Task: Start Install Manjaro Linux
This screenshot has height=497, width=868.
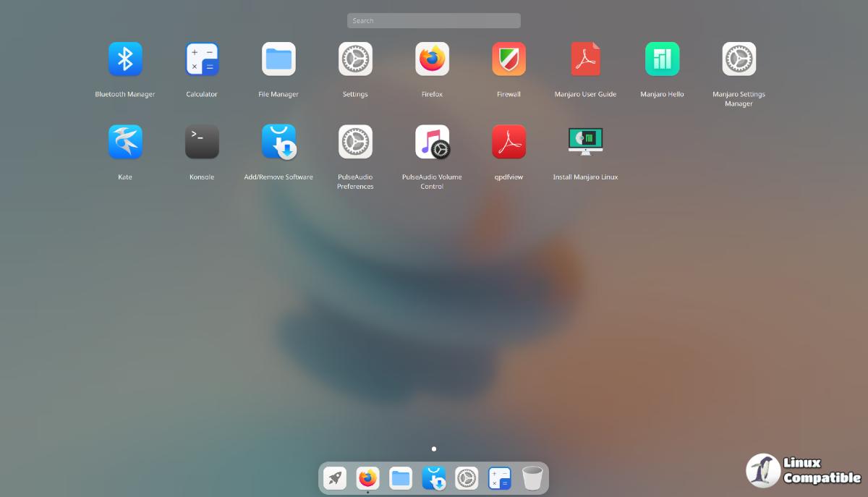Action: 585,142
